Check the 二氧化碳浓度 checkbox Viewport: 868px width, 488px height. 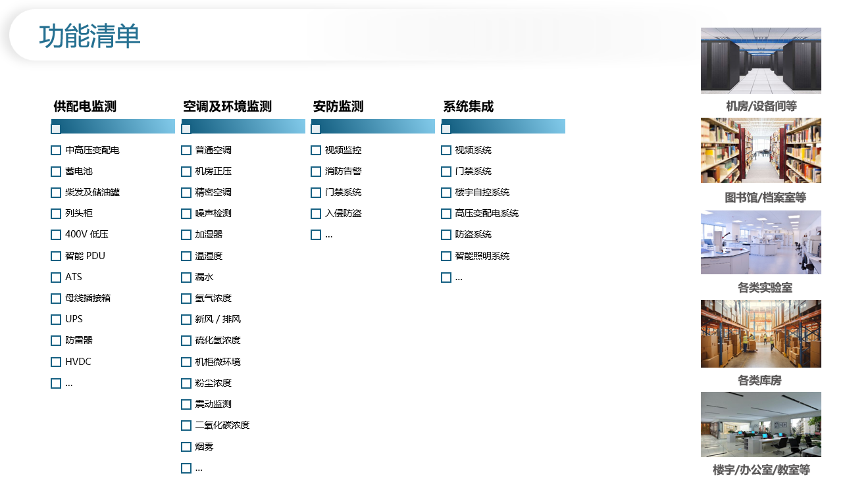pyautogui.click(x=186, y=426)
